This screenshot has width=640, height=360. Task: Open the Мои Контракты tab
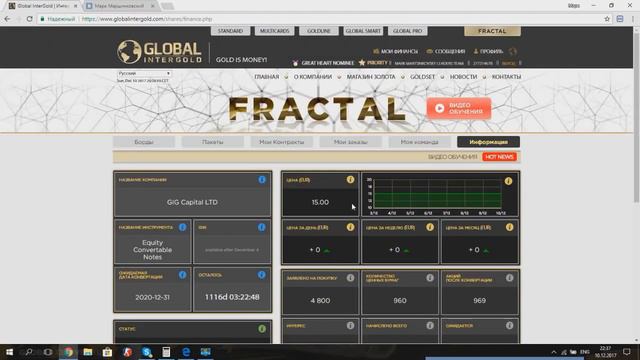282,142
